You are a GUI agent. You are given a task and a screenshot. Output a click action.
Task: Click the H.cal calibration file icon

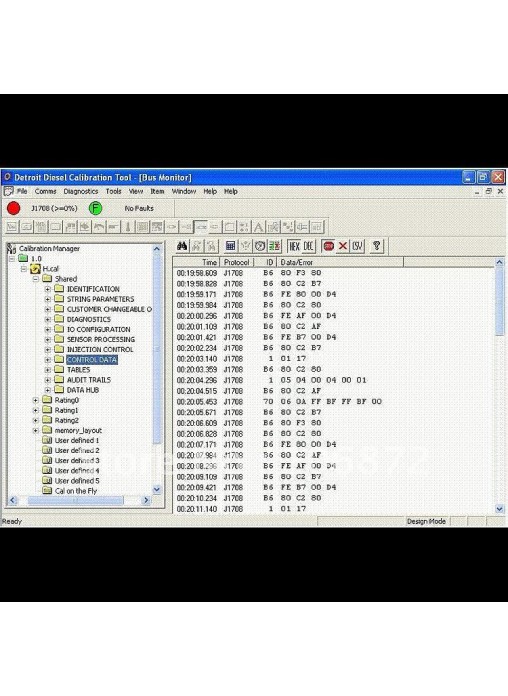point(35,269)
